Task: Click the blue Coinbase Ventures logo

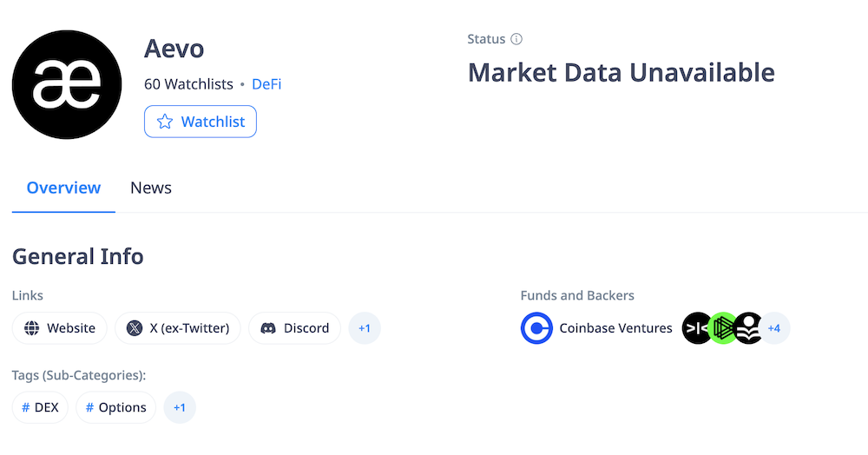Action: (x=536, y=328)
